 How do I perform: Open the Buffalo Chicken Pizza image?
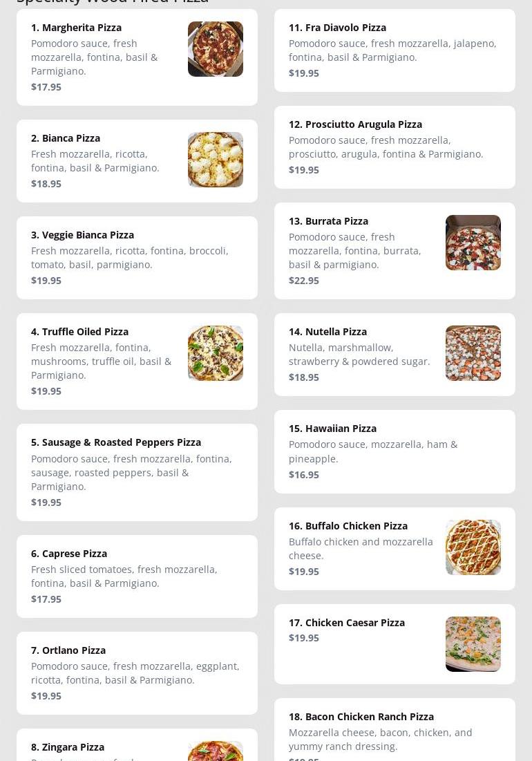coord(473,547)
